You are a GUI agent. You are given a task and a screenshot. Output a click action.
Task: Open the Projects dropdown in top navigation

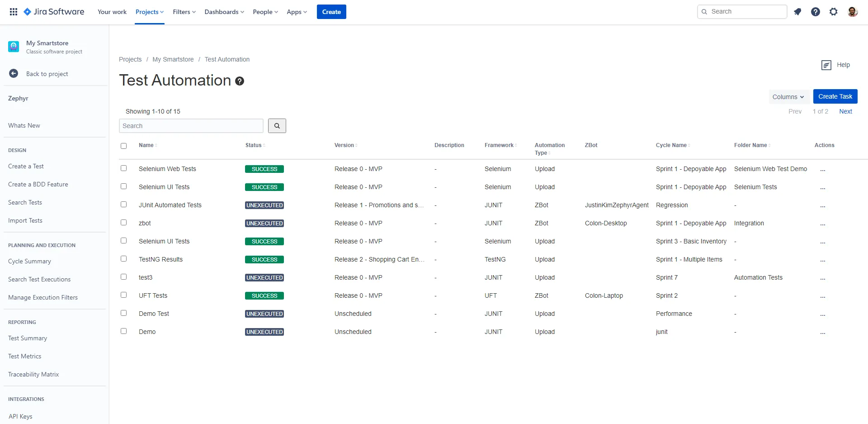coord(150,12)
